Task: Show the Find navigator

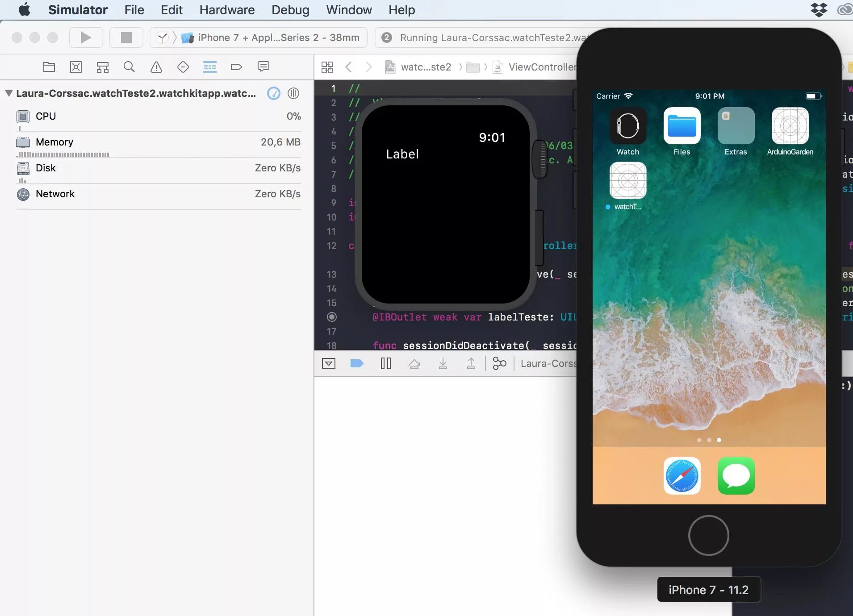Action: [x=129, y=67]
